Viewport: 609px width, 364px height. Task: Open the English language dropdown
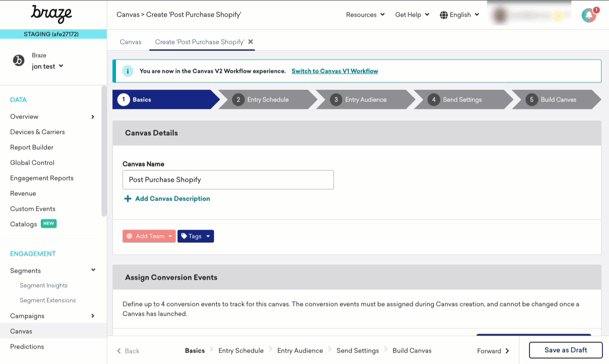[460, 15]
